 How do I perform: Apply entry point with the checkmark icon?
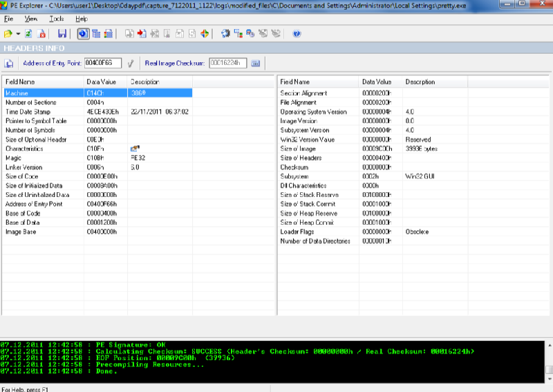[x=130, y=63]
